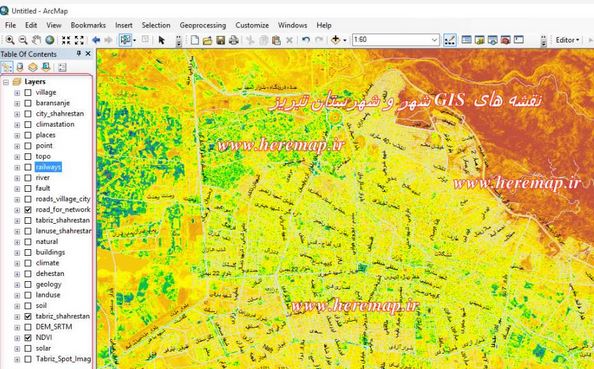Choose the Select Elements arrow tool
594x369 pixels.
[162, 40]
